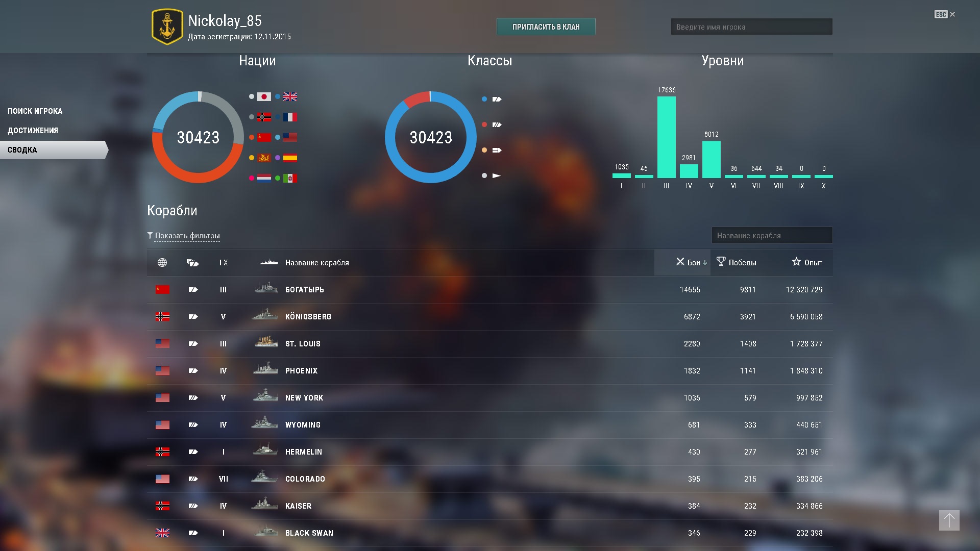Switch to the Сводка section
This screenshot has width=980, height=551.
(x=54, y=150)
